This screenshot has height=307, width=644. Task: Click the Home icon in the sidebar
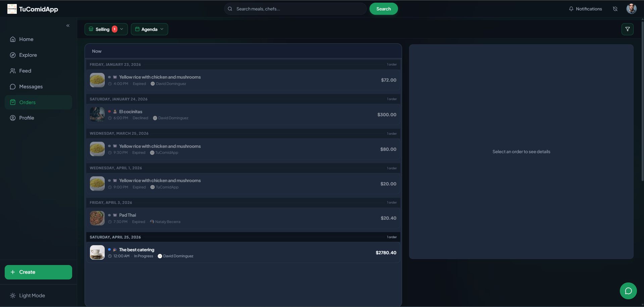click(12, 39)
